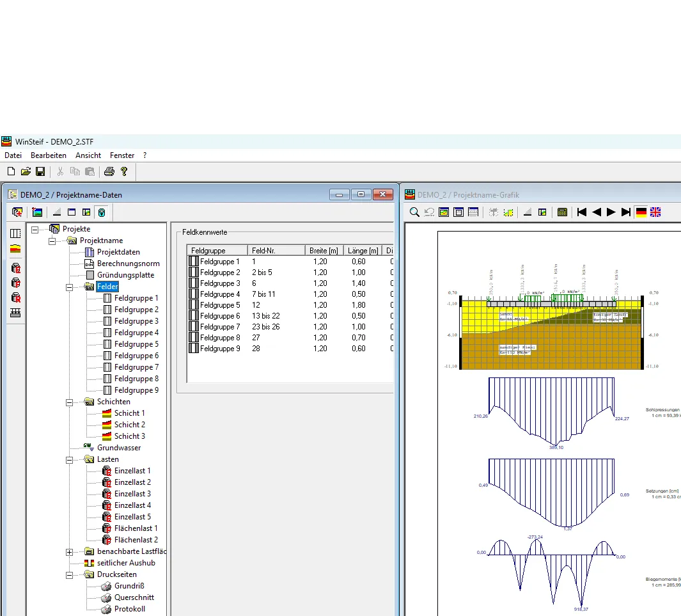Screen dimensions: 681x616
Task: Sort by Feldgruppe column header
Action: (217, 250)
